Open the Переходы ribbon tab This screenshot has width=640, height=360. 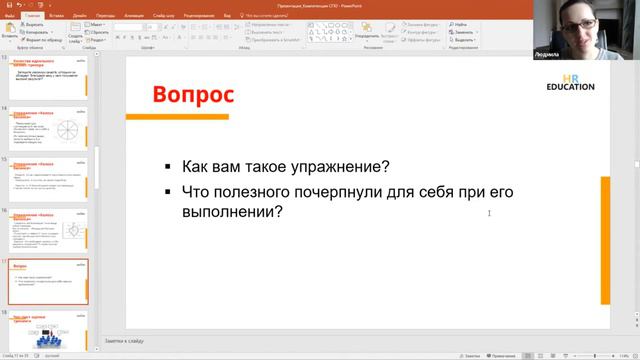[x=105, y=16]
